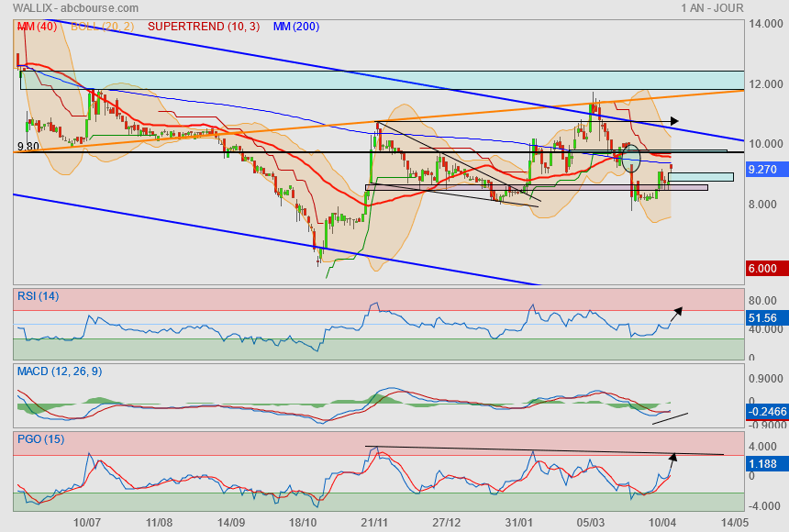Click the 21/11 date on the time axis

point(374,523)
